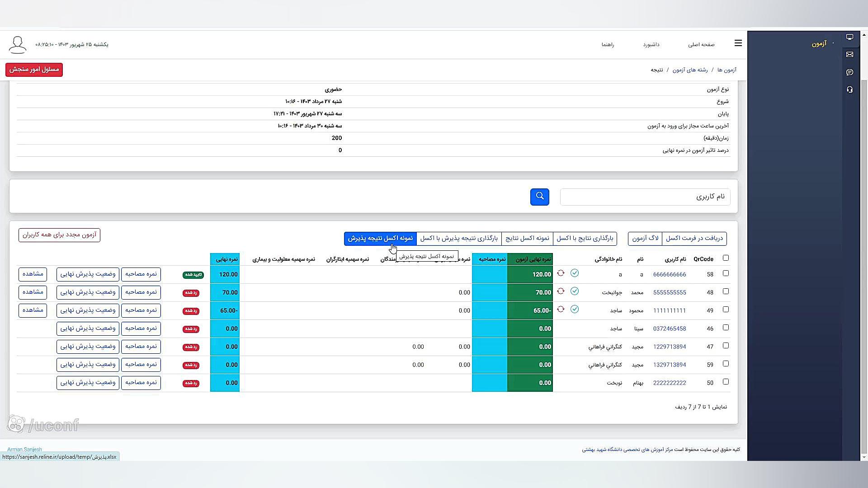Click the headset support icon
The image size is (868, 488).
pyautogui.click(x=849, y=89)
